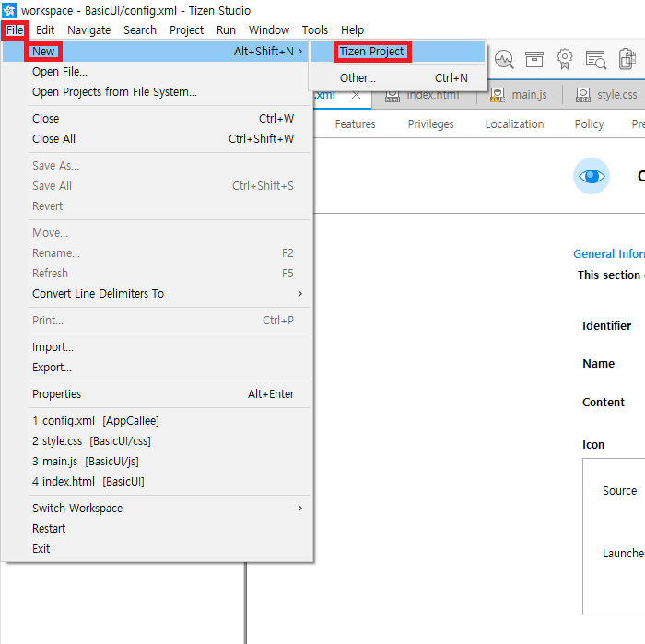Select Import... menu entry
The width and height of the screenshot is (645, 644).
point(157,347)
